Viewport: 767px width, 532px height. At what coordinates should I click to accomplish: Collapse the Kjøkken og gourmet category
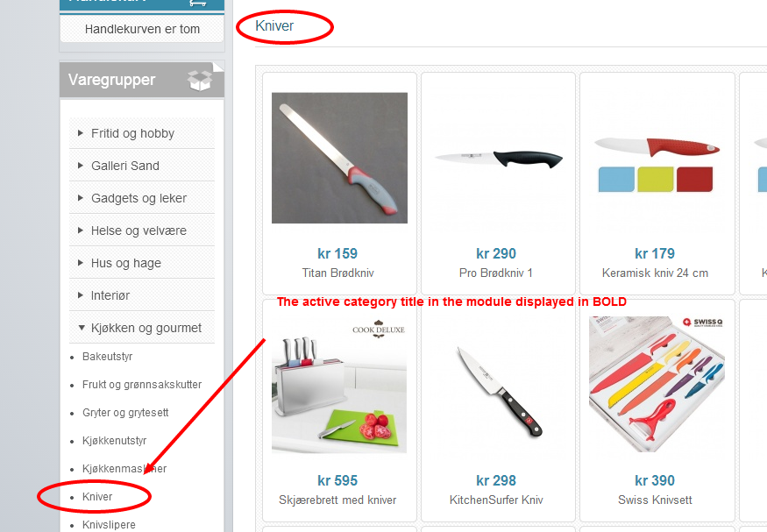[x=82, y=328]
